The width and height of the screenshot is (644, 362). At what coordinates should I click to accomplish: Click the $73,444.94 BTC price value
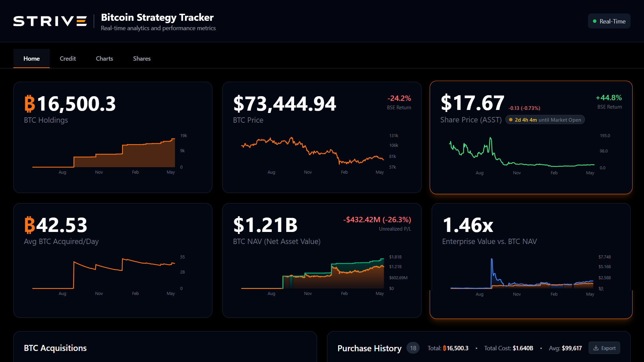[284, 104]
